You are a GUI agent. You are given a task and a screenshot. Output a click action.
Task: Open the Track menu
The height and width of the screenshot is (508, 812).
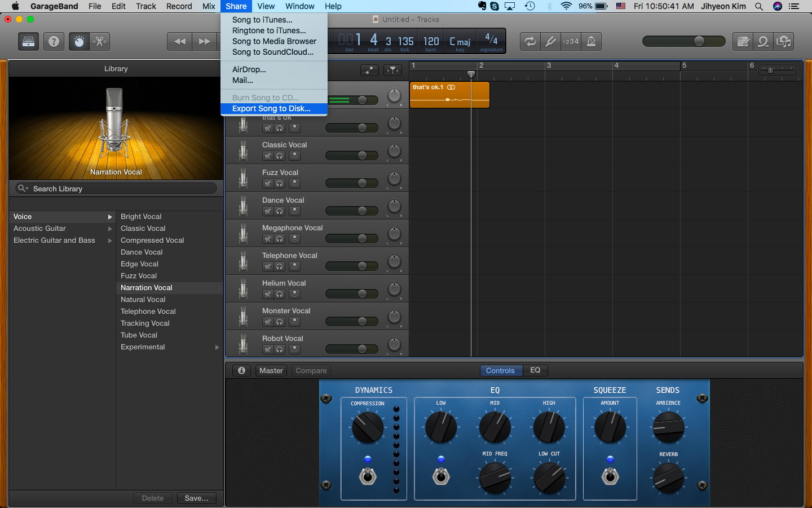tap(146, 6)
